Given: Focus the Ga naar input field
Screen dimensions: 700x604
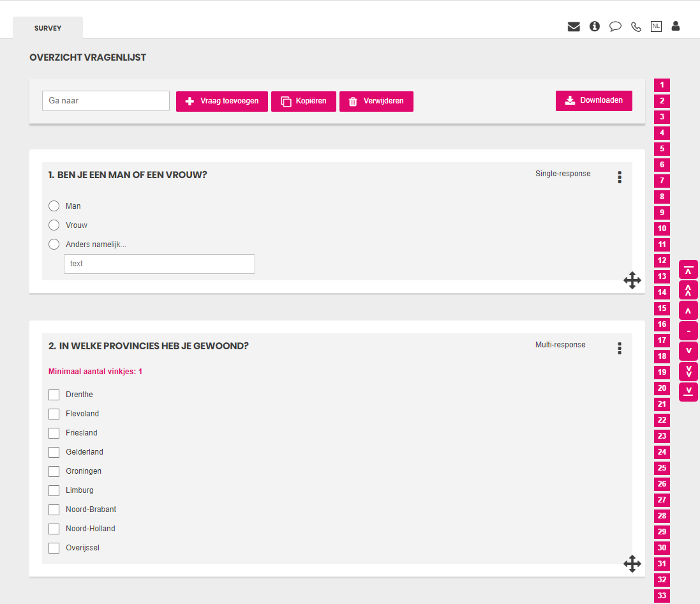Looking at the screenshot, I should [x=106, y=101].
